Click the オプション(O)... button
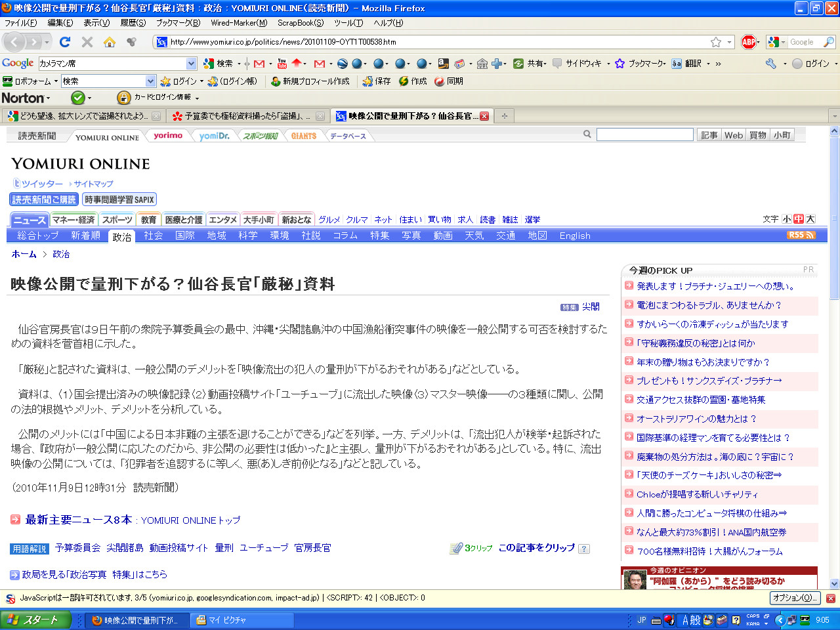The width and height of the screenshot is (840, 630). [795, 598]
